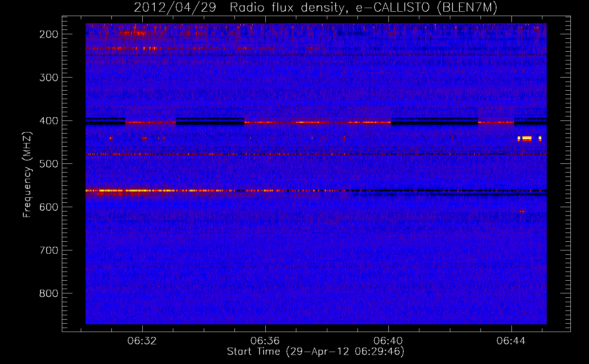589x364 pixels.
Task: Click the 06:36 time tick label
Action: [265, 341]
